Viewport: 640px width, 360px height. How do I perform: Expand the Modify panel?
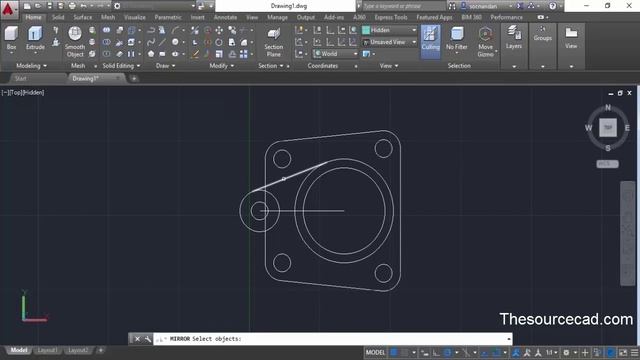tap(221, 66)
